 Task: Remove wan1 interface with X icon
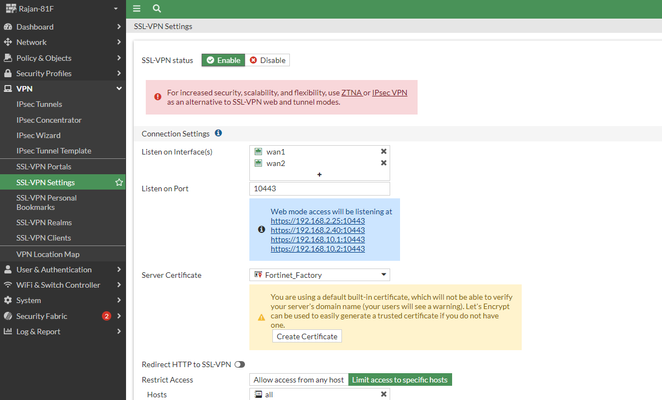(383, 151)
